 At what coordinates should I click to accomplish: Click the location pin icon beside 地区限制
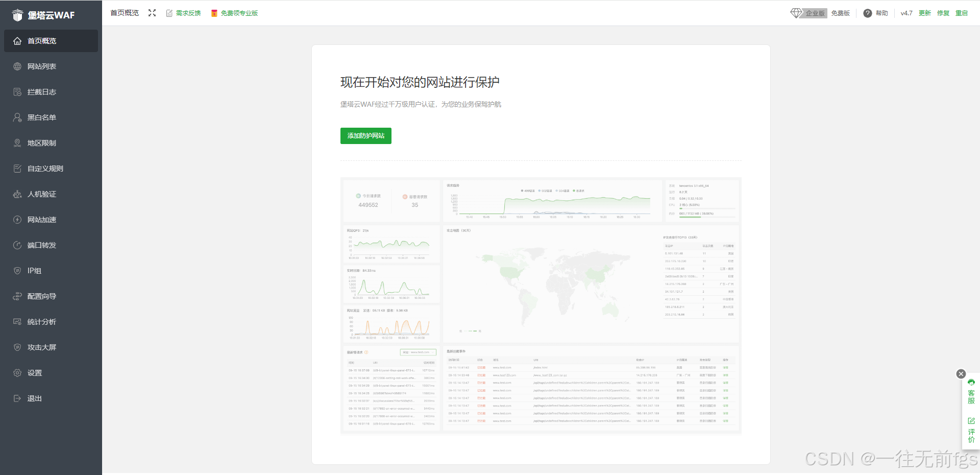17,143
